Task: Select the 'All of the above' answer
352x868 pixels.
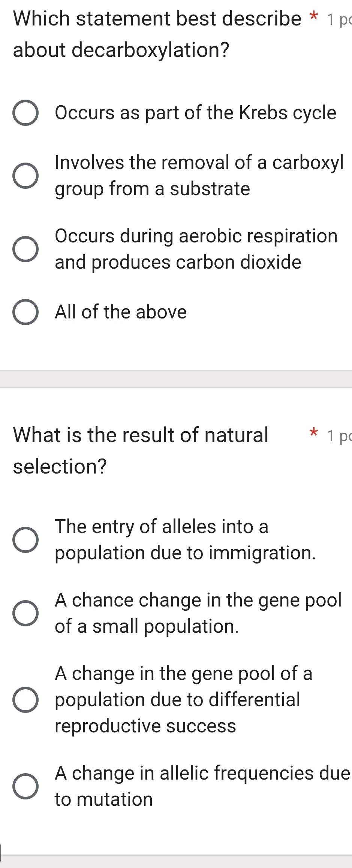Action: [26, 311]
